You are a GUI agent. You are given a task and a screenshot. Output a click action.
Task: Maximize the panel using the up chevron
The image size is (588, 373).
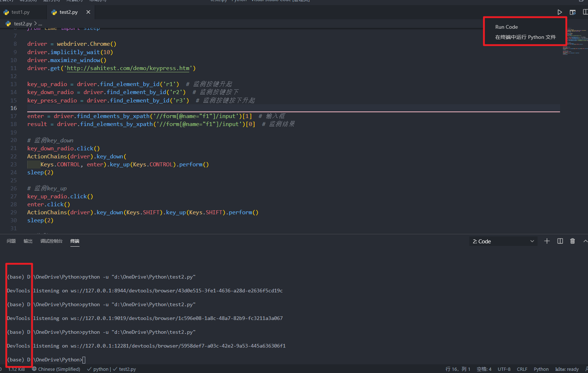(x=585, y=241)
